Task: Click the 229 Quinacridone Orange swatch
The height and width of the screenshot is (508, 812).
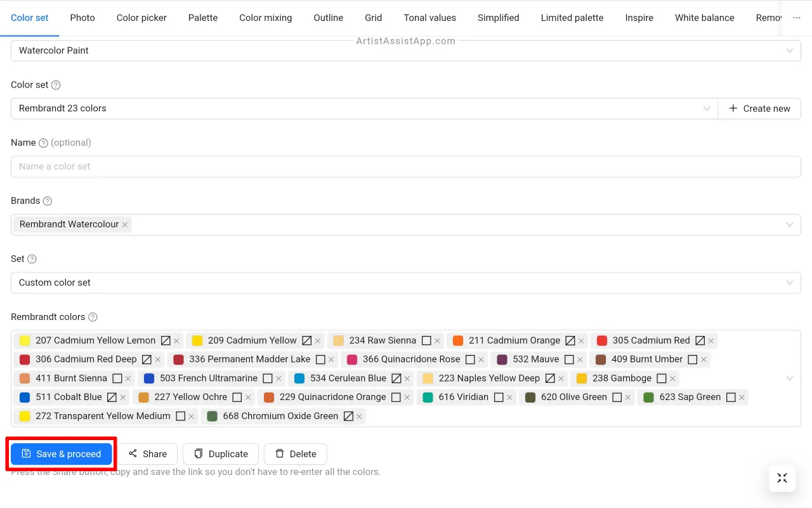Action: click(x=269, y=398)
